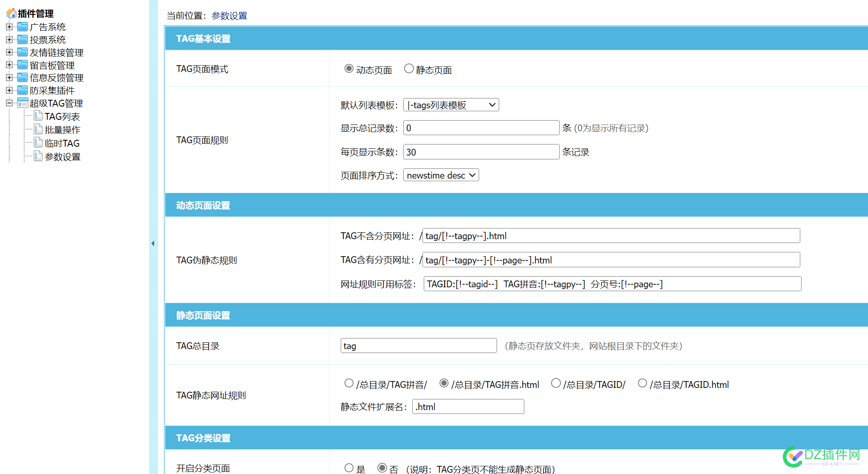Click the open folder icon for 超级TAG管理
The image size is (868, 474).
23,103
